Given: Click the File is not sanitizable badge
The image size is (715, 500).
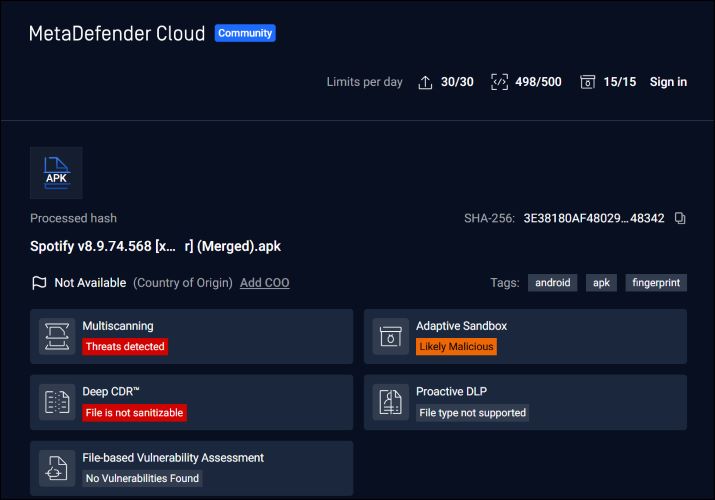Looking at the screenshot, I should pyautogui.click(x=134, y=412).
